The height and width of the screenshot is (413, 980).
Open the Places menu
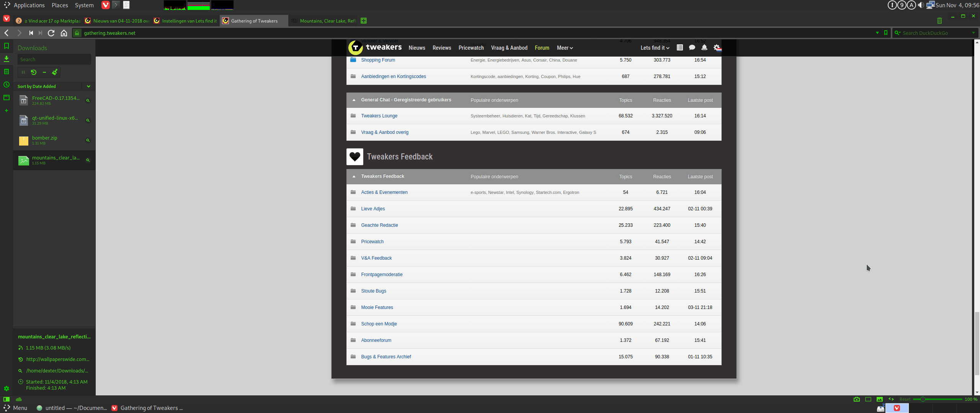tap(60, 5)
